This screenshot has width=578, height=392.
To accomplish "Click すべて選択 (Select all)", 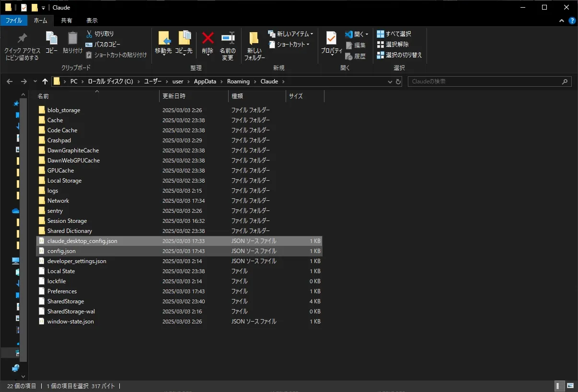I will click(394, 34).
